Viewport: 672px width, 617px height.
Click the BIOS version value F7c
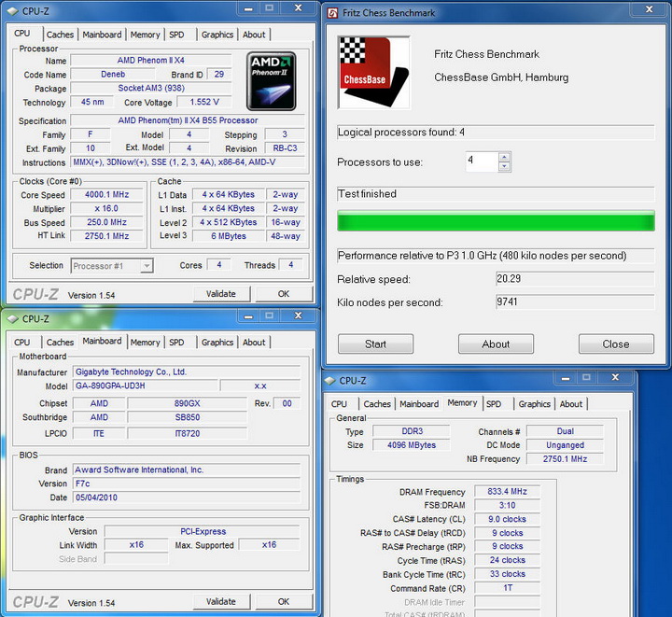point(187,484)
